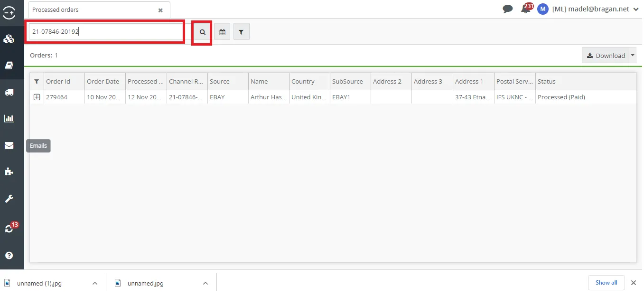Open the unnamed (1).jpg download options chevron

pyautogui.click(x=95, y=283)
